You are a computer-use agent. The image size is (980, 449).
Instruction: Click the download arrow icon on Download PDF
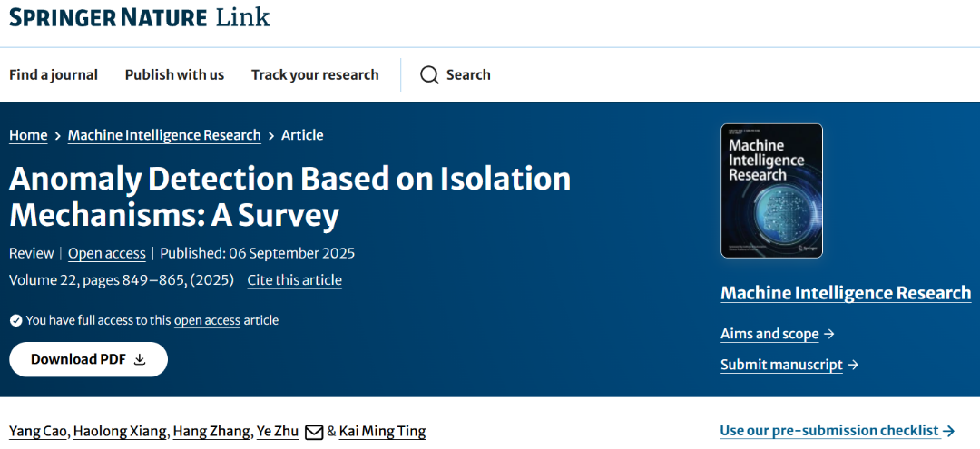tap(140, 359)
